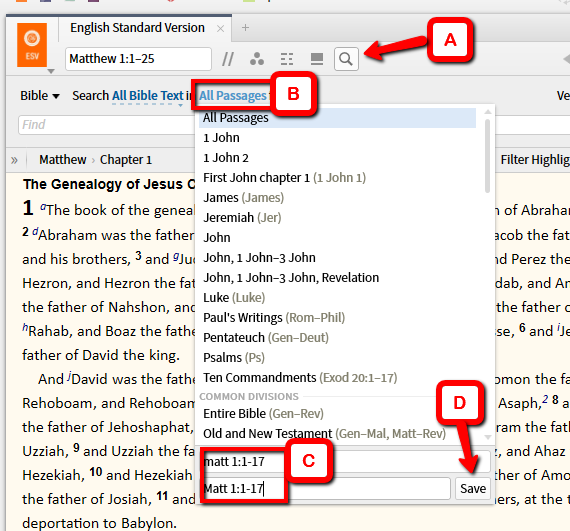This screenshot has height=531, width=570.
Task: Expand the sidebar with double chevron
Action: [14, 160]
